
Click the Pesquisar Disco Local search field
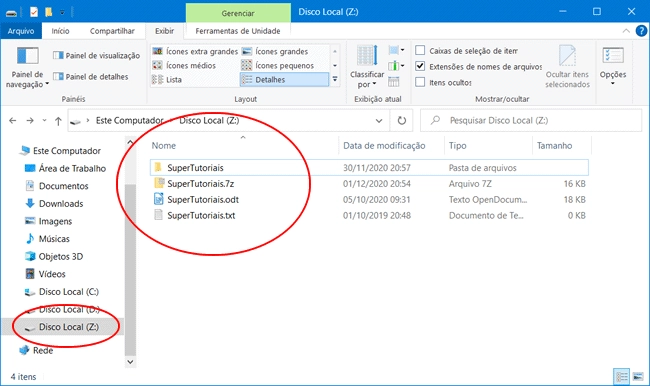[531, 121]
